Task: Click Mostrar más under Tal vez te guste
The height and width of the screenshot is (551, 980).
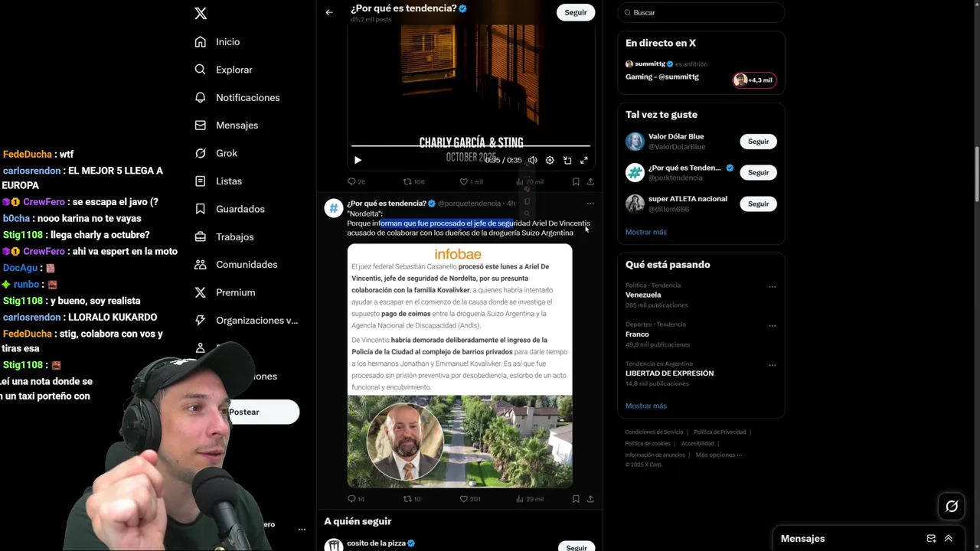Action: tap(646, 232)
